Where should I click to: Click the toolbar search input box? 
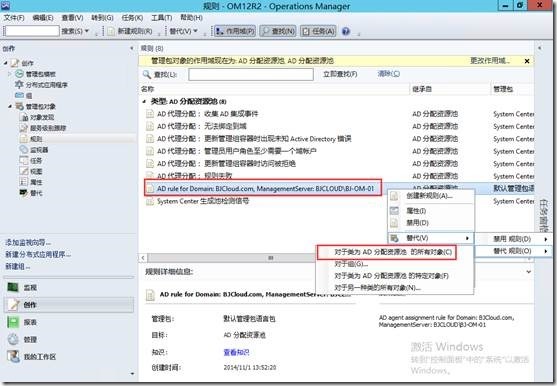[32, 31]
